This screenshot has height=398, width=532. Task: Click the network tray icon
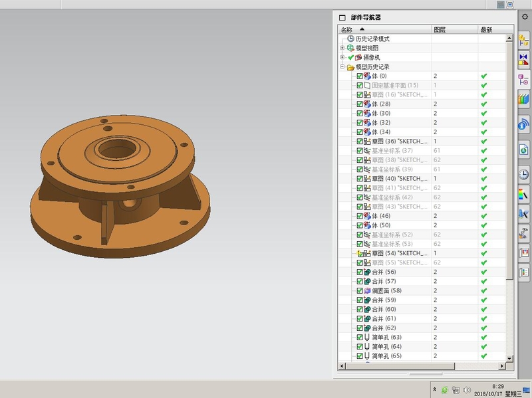tap(456, 390)
